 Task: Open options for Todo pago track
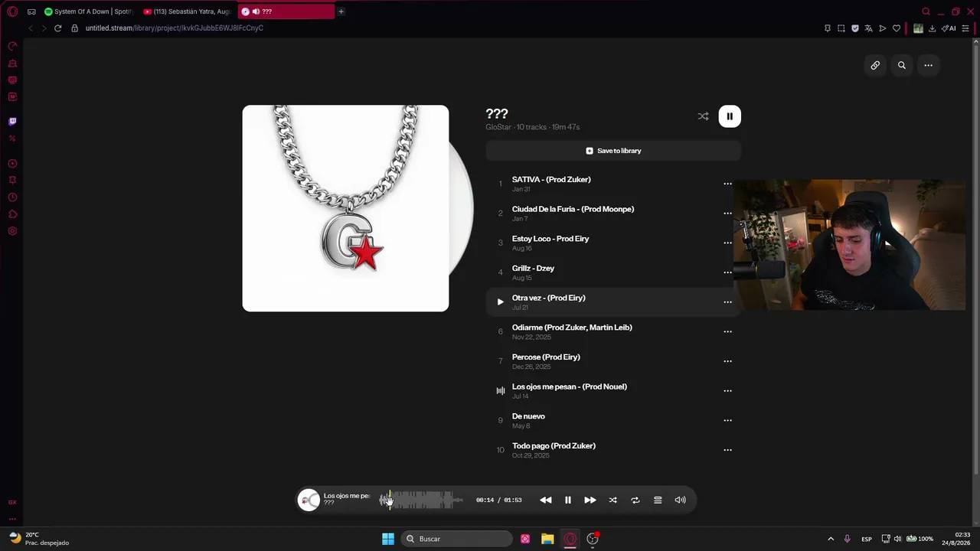pos(727,450)
